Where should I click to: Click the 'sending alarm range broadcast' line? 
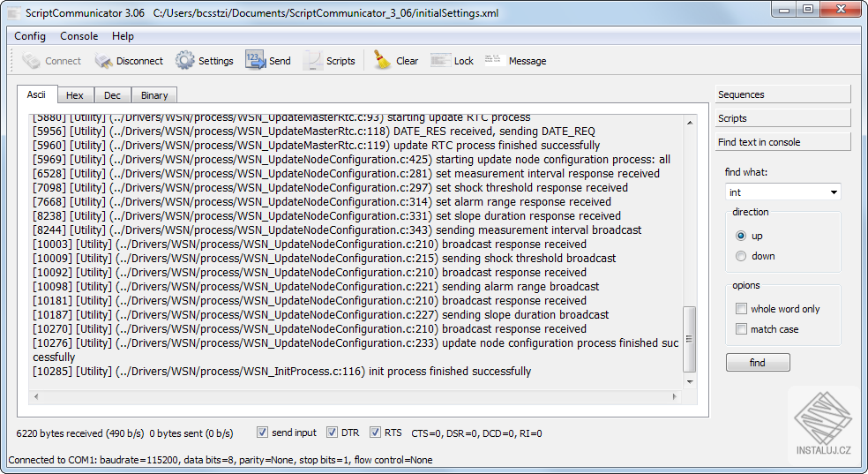click(x=316, y=286)
